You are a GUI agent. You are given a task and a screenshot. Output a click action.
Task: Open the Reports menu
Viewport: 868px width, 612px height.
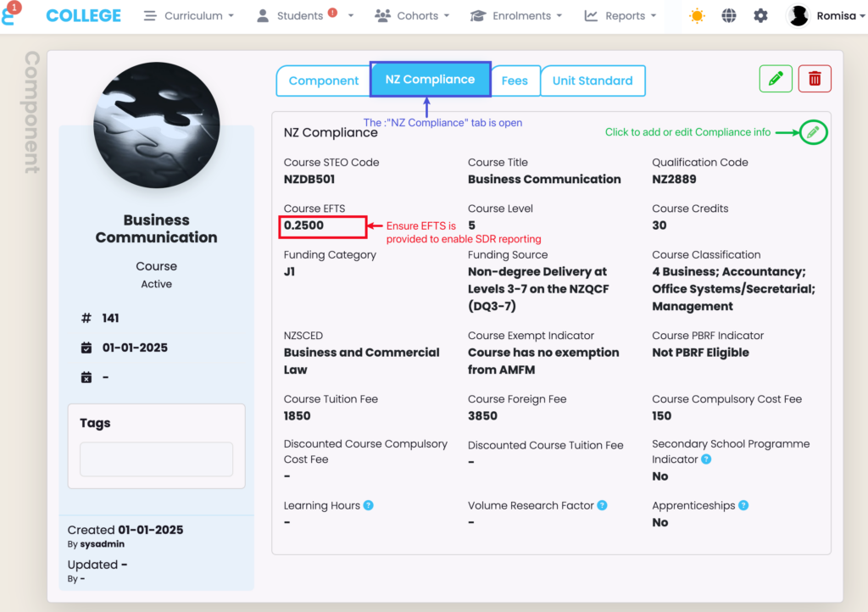[620, 16]
